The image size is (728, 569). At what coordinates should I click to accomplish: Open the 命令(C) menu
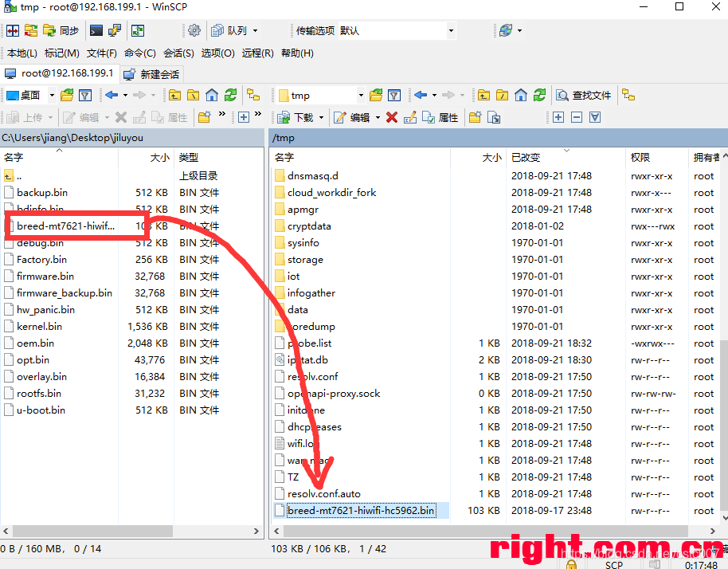[139, 53]
